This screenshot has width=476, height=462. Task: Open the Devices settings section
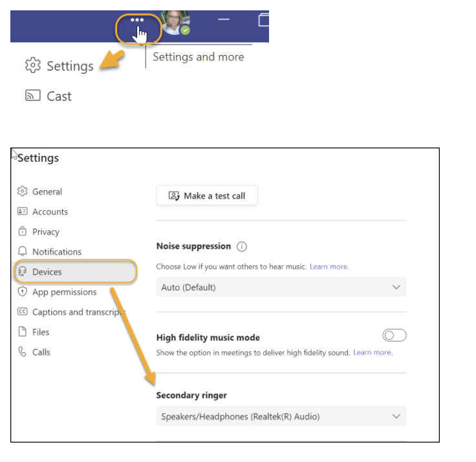tap(47, 272)
